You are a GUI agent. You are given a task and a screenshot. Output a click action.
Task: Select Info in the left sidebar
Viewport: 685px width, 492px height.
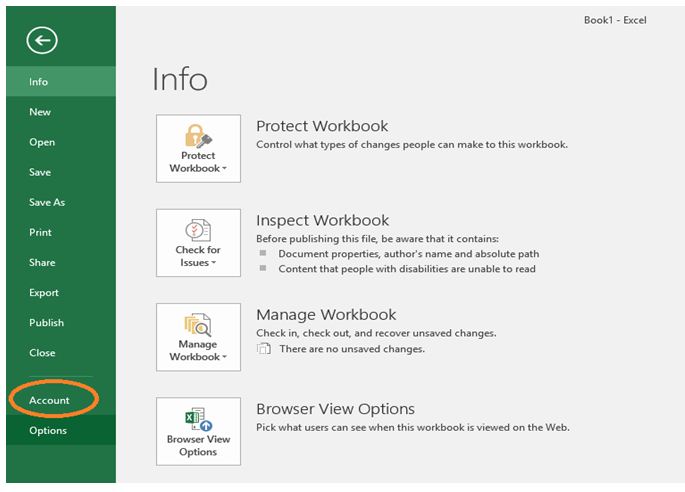tap(38, 82)
